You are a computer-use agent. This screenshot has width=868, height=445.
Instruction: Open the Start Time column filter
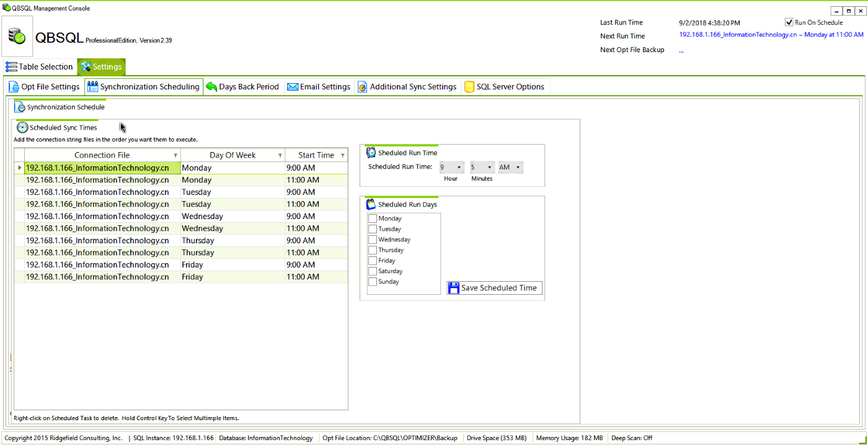[342, 156]
